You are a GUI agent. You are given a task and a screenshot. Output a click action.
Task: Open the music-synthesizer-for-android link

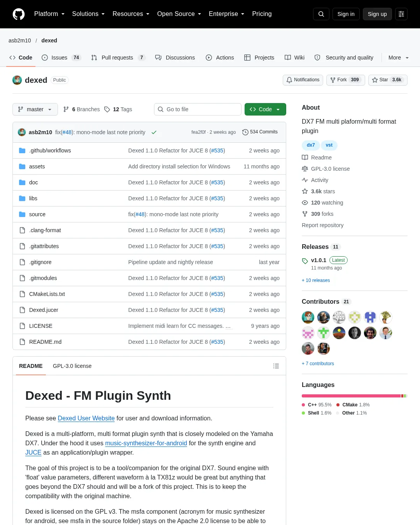(x=146, y=443)
